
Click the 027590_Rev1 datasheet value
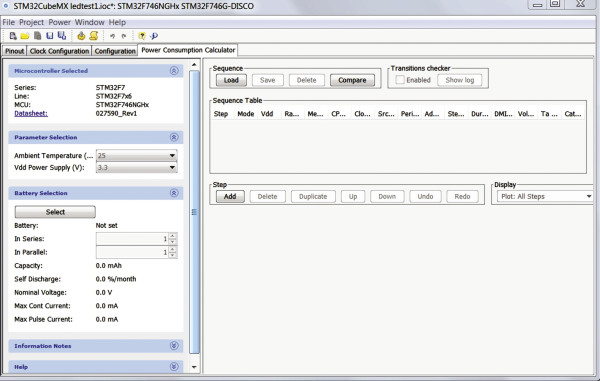click(x=116, y=113)
